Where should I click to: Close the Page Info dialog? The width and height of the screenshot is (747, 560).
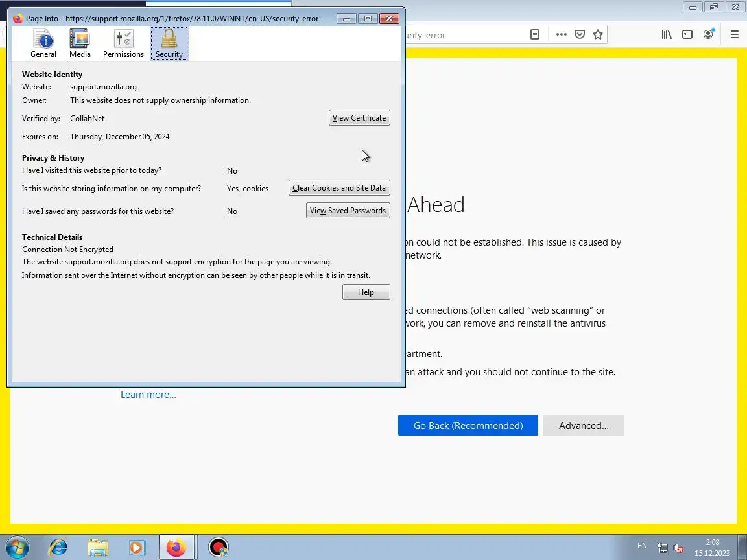[x=389, y=19]
